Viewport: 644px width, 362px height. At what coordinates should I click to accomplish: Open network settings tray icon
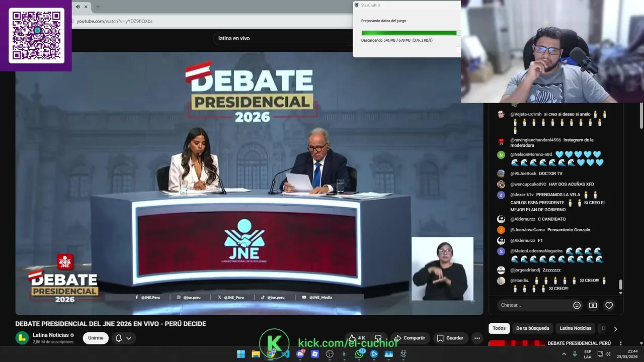coord(600,354)
